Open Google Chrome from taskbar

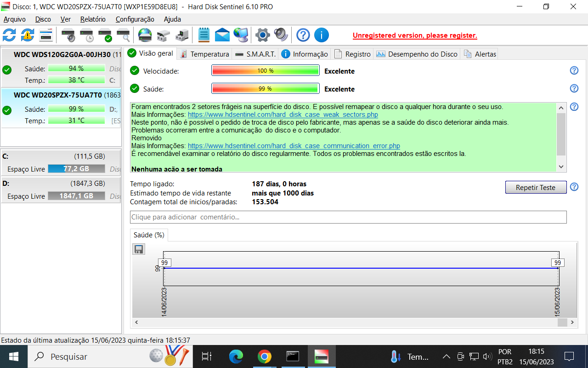(x=264, y=356)
